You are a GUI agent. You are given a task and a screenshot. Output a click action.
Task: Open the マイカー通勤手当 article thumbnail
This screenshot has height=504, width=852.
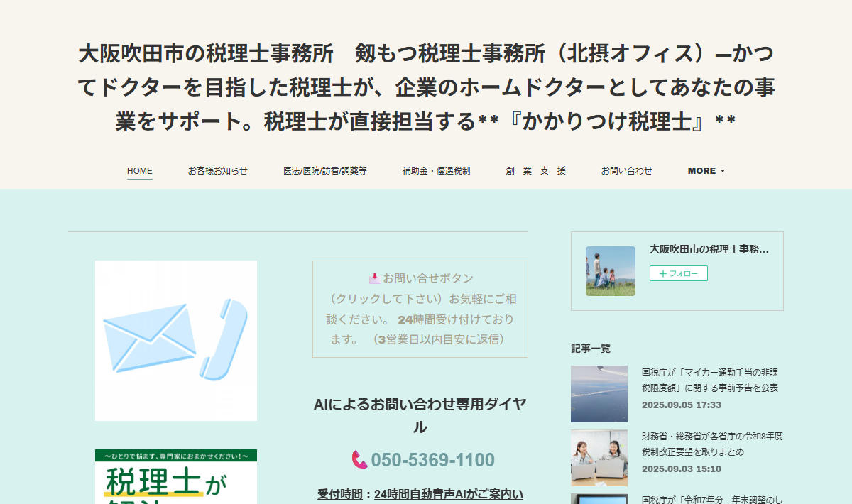599,394
